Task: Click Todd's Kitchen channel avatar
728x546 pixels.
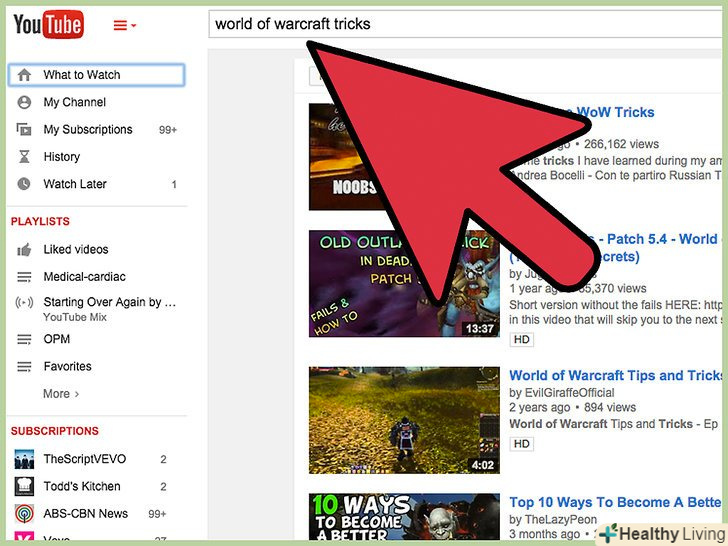Action: 24,487
